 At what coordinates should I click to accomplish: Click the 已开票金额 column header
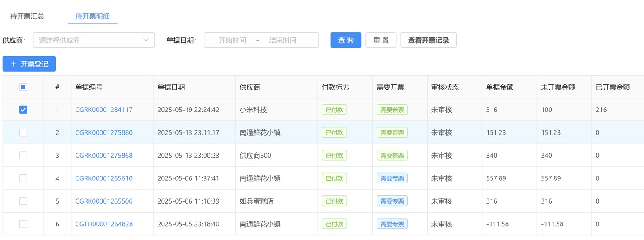click(613, 87)
